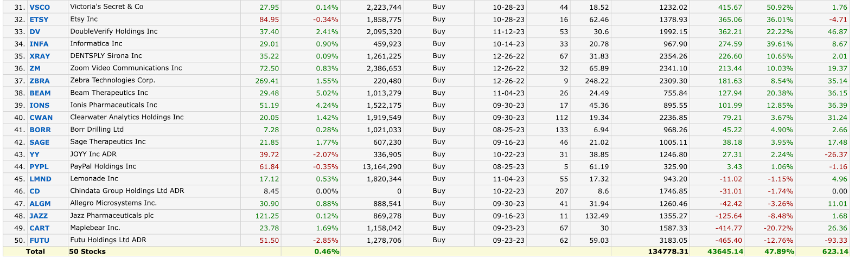This screenshot has height=265, width=868.
Task: Select DoubleVerify date 11-12-23
Action: (x=508, y=31)
